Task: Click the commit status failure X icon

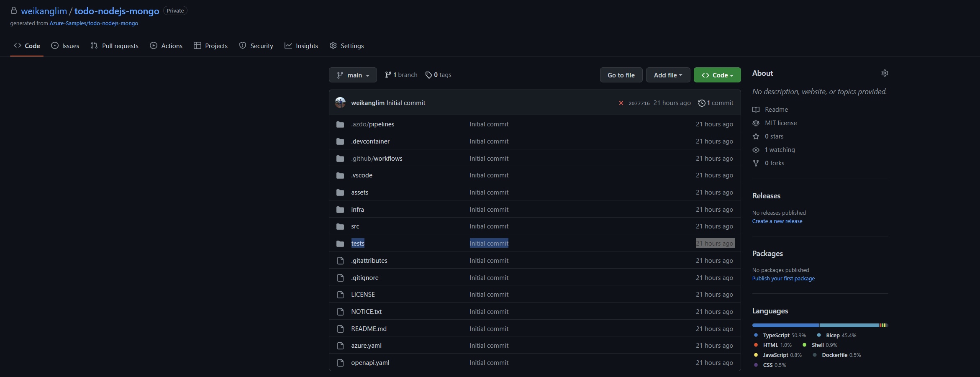Action: pyautogui.click(x=621, y=103)
